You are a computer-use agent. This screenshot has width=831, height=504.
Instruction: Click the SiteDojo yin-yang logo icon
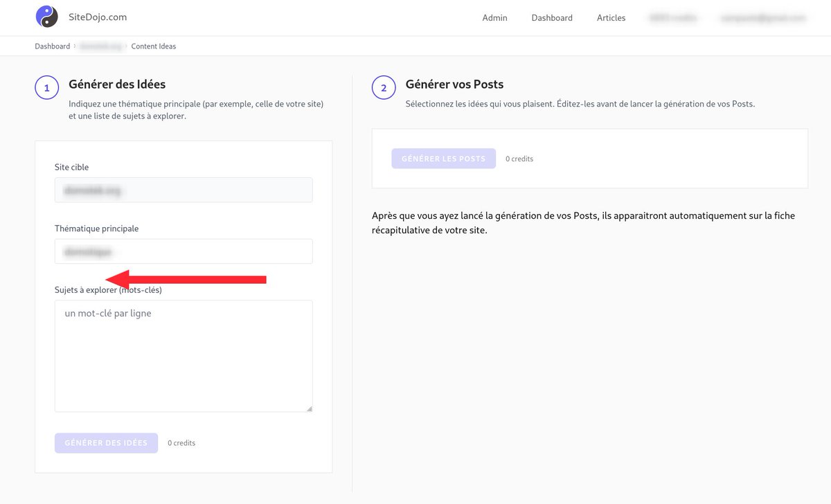(46, 16)
